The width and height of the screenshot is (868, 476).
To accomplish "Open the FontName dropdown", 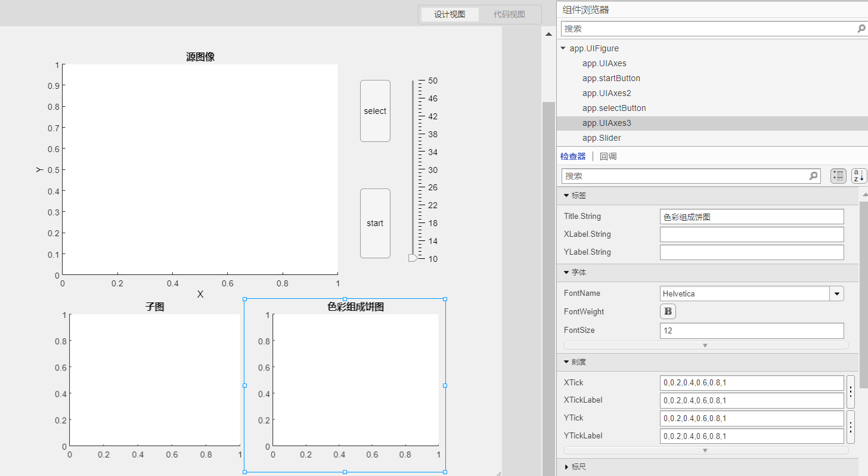I will [x=837, y=293].
